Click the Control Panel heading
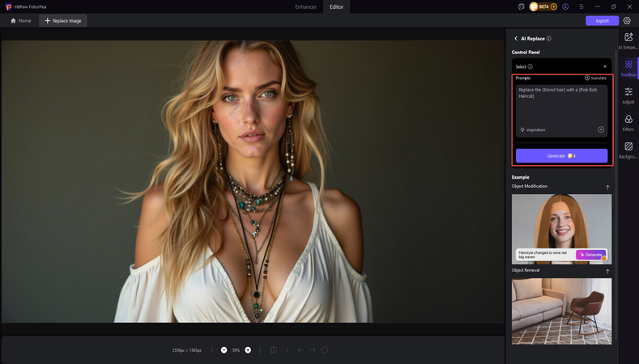Image resolution: width=639 pixels, height=364 pixels. point(526,52)
